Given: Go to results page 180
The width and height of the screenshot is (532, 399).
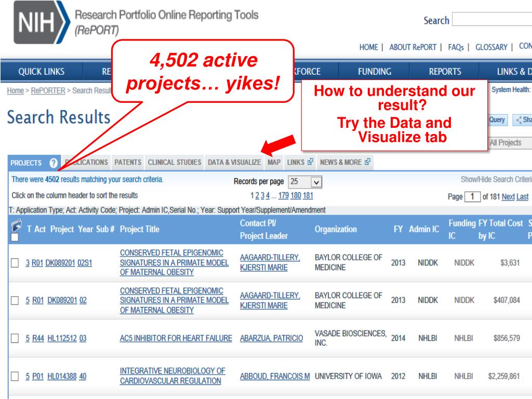Looking at the screenshot, I should click(x=296, y=196).
